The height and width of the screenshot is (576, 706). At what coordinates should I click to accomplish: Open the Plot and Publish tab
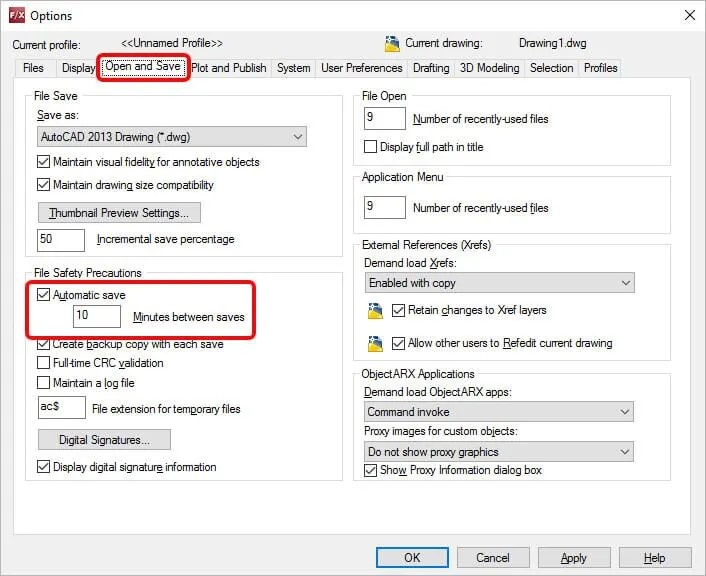[229, 68]
